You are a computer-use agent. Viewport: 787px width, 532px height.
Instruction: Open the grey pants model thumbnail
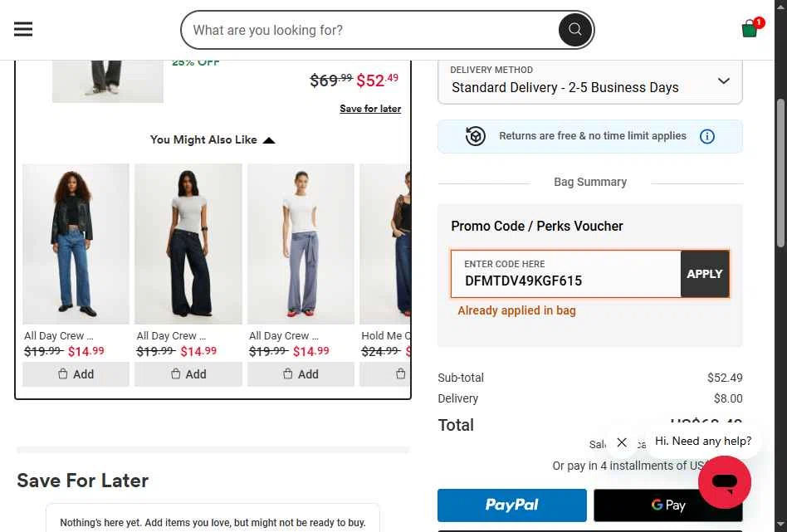(x=301, y=243)
